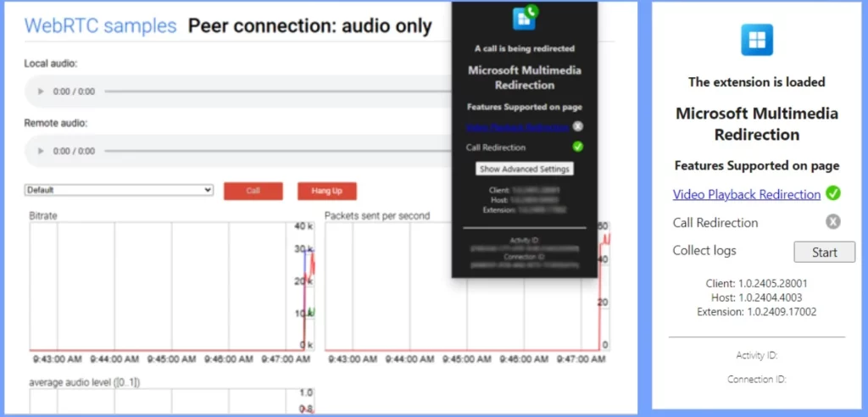
Task: Seek within the Local audio progress bar
Action: point(278,92)
